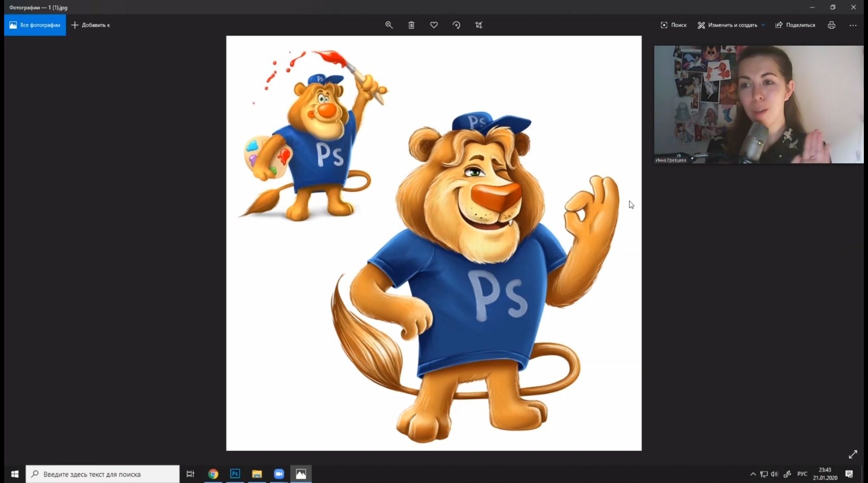Click the Поделиться share button
The height and width of the screenshot is (483, 868).
[795, 25]
